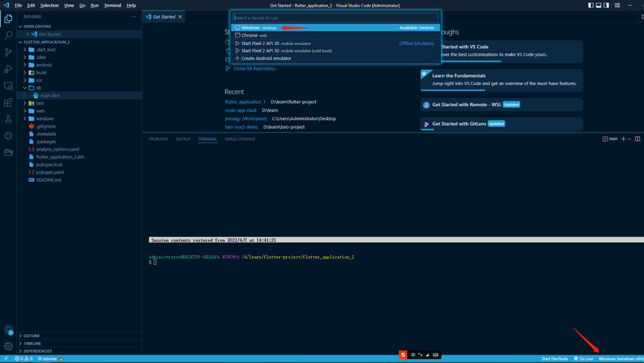Toggle the primary side bar layout icon
Image resolution: width=644 pixels, height=363 pixels.
point(591,5)
